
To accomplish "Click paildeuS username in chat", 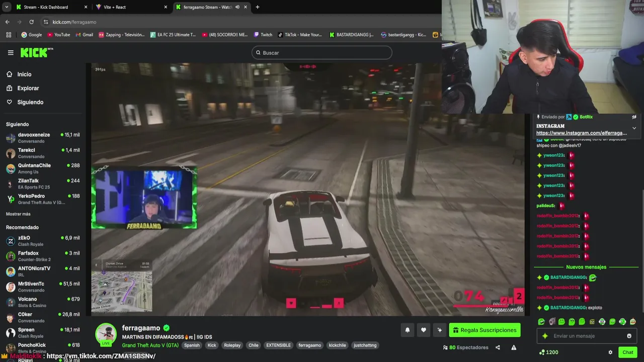I will click(546, 206).
